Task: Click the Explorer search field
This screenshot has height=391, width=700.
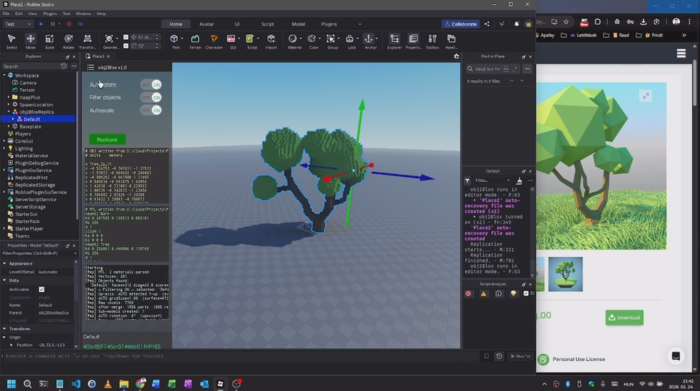Action: [x=31, y=66]
